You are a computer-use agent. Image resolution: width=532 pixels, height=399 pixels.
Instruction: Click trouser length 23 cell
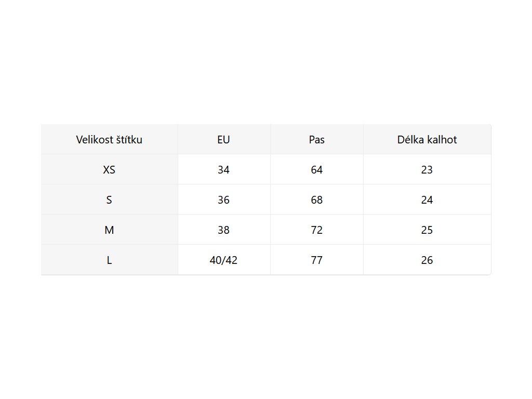tap(427, 170)
